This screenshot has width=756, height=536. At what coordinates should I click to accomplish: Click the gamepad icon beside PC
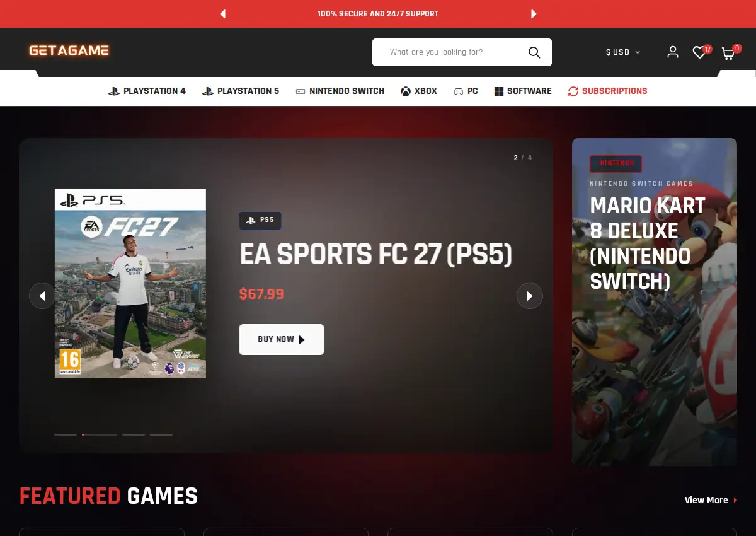coord(459,91)
